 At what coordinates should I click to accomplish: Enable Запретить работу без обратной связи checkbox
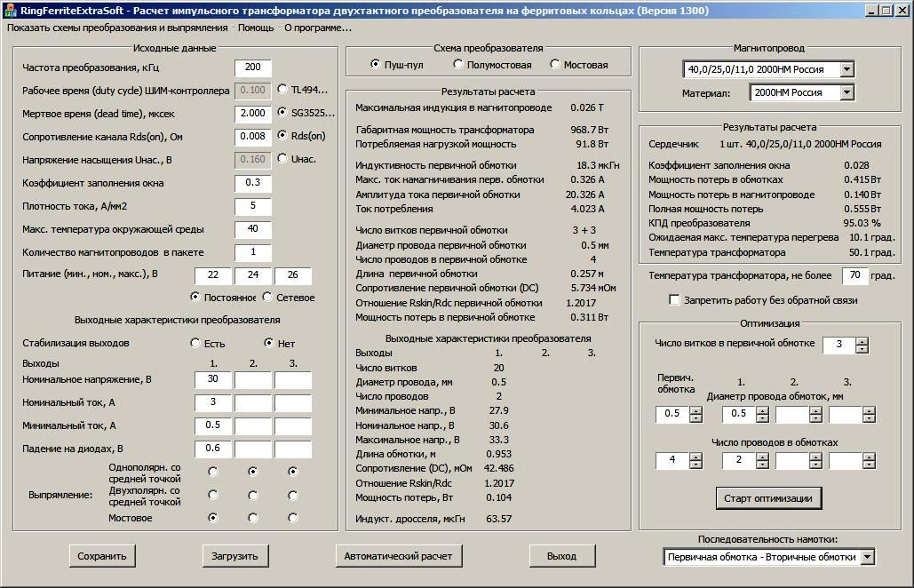pyautogui.click(x=674, y=300)
